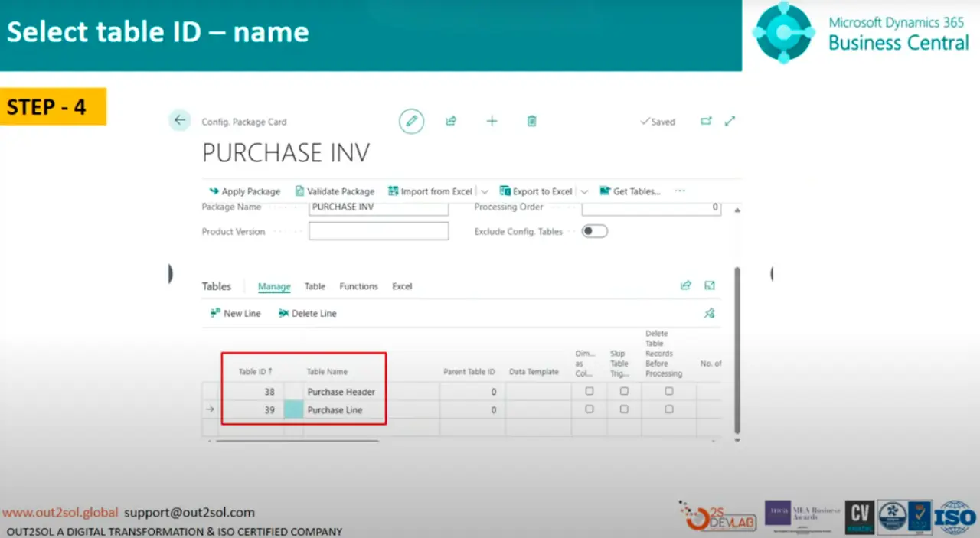Expand Export to Excel dropdown arrow
Screen dimensions: 980x538
584,191
